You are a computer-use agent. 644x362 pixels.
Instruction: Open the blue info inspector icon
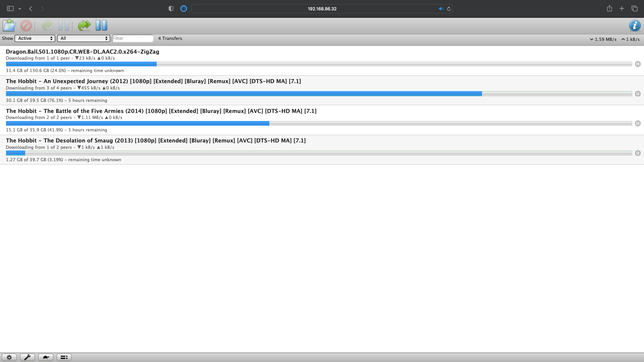[635, 25]
